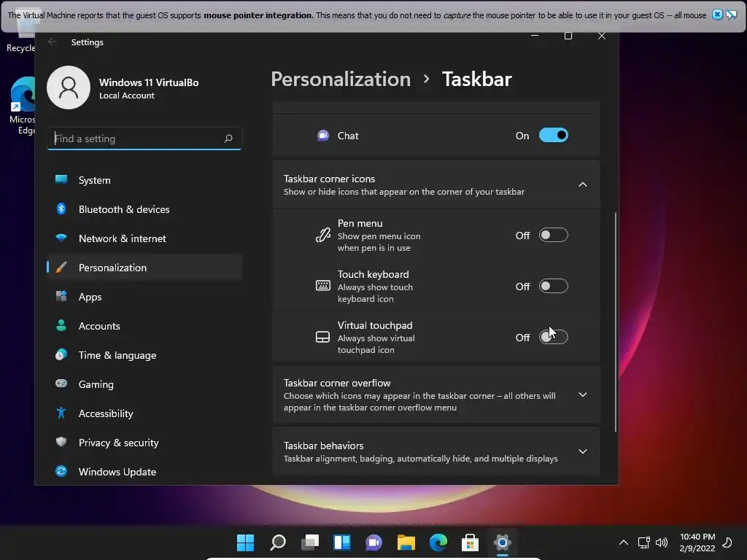
Task: Click the Windows Update sync icon
Action: point(61,471)
